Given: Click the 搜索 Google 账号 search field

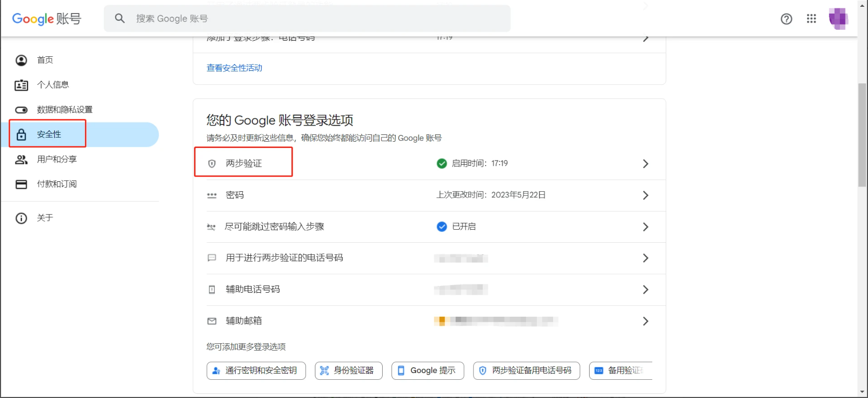Looking at the screenshot, I should (307, 19).
